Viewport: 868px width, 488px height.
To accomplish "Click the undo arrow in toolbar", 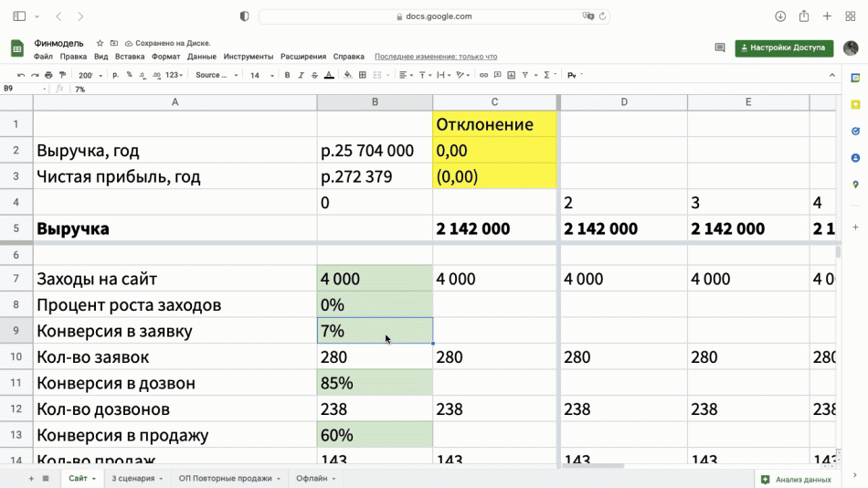I will click(21, 75).
